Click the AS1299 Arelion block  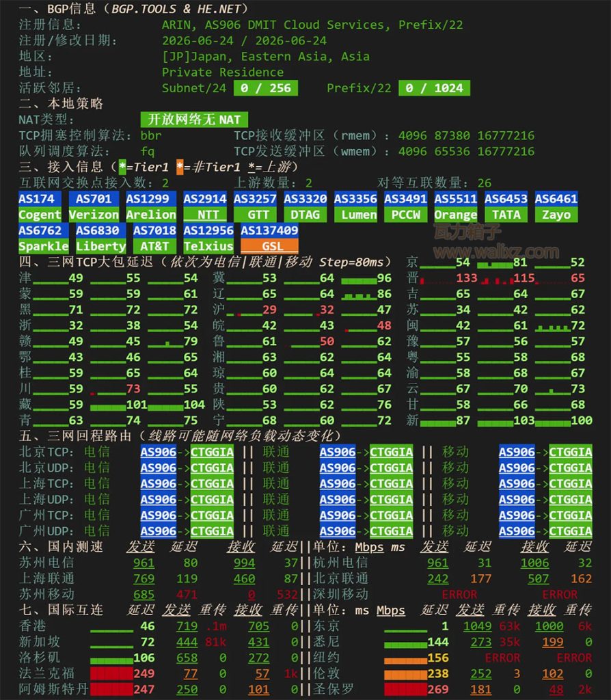(x=151, y=206)
